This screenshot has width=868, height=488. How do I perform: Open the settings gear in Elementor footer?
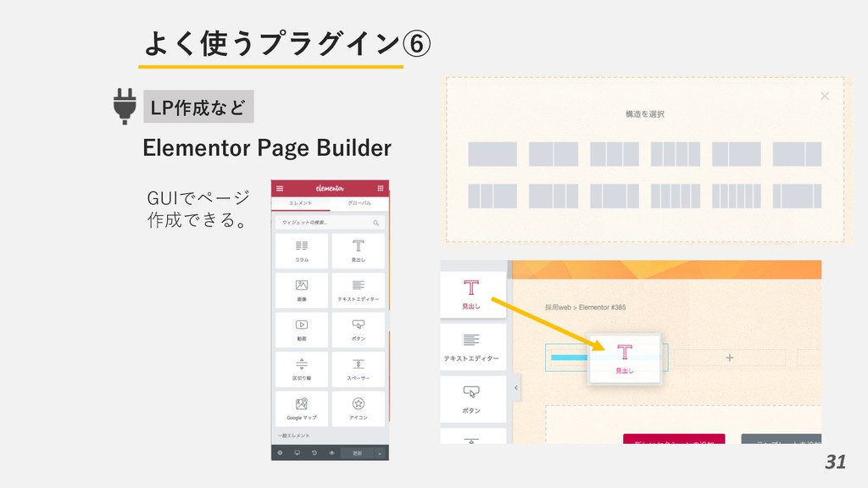pyautogui.click(x=280, y=453)
